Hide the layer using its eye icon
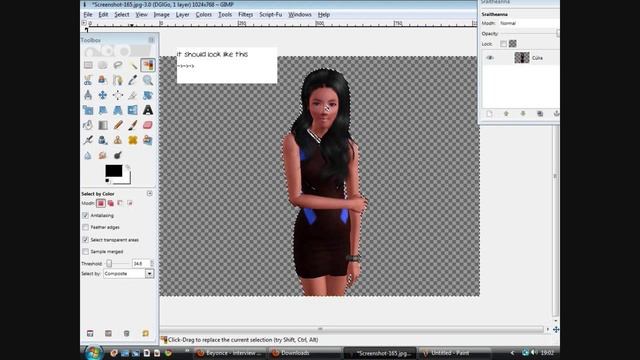Image resolution: width=640 pixels, height=360 pixels. [x=489, y=58]
